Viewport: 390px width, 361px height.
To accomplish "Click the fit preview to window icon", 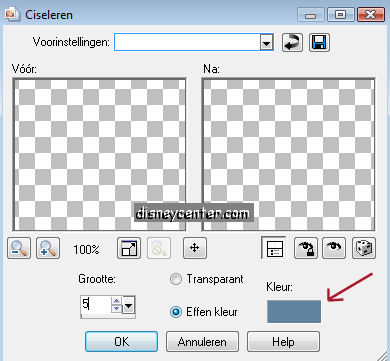I will [x=129, y=248].
